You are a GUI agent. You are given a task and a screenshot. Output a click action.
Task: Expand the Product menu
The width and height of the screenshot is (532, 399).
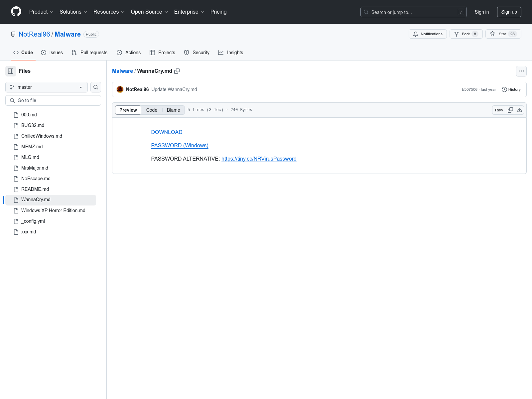(41, 12)
